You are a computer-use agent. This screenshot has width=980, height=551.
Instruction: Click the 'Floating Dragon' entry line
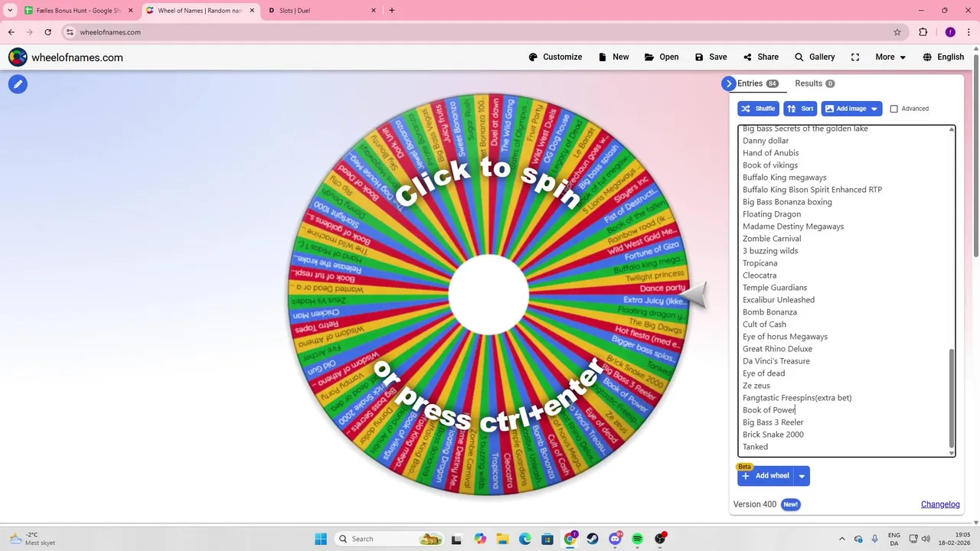tap(772, 214)
